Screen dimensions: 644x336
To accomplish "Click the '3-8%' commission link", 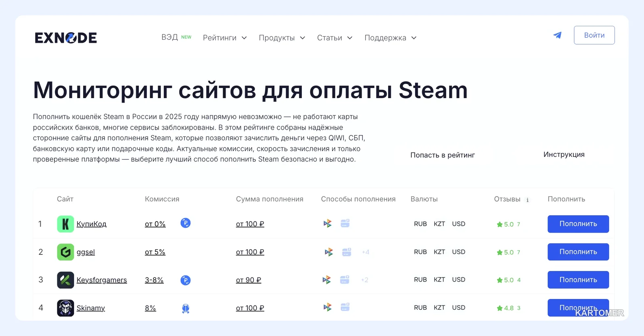I will pos(154,280).
